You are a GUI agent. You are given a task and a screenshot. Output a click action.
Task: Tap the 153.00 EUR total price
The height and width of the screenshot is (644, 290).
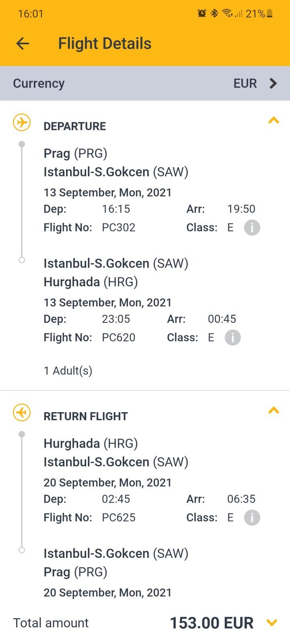pyautogui.click(x=212, y=623)
